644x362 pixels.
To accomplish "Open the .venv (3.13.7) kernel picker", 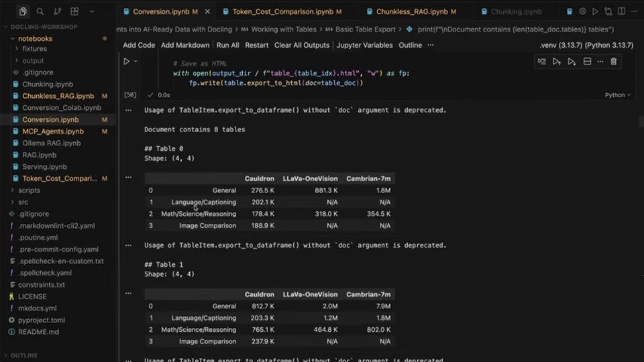I will 586,45.
